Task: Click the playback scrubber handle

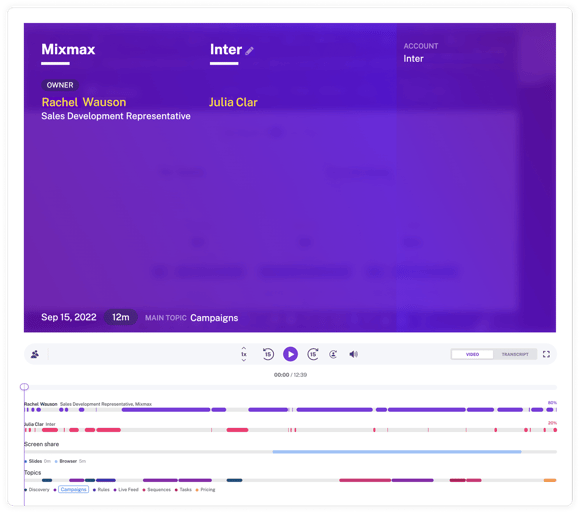Action: (x=24, y=387)
